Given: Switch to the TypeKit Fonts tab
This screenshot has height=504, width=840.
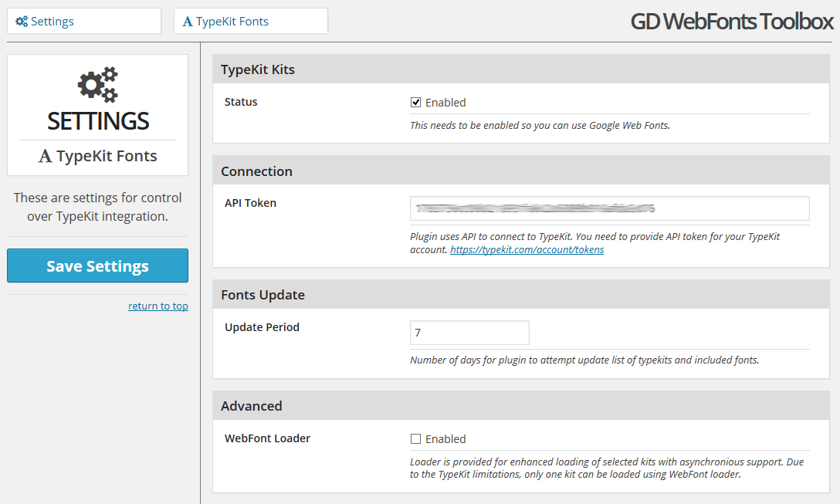Looking at the screenshot, I should 251,21.
